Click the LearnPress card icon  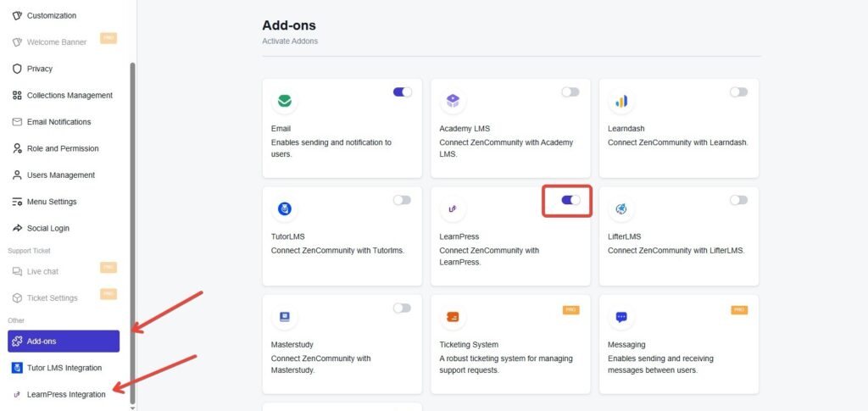pos(453,209)
